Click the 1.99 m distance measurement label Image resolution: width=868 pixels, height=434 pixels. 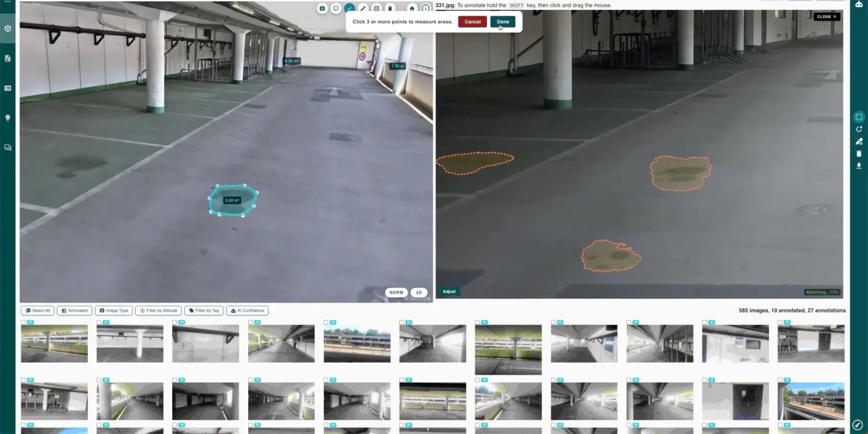pos(397,66)
